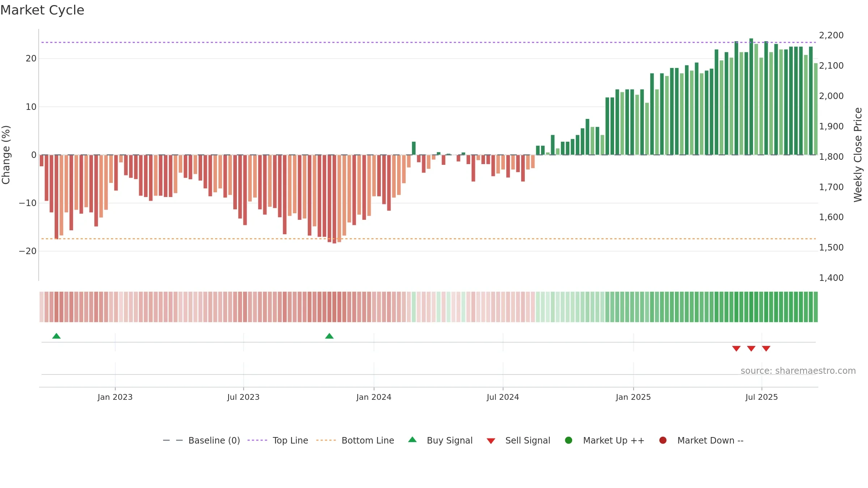Viewport: 868px width, 488px height.
Task: Click the Jul 2025 x-axis label
Action: (x=762, y=397)
